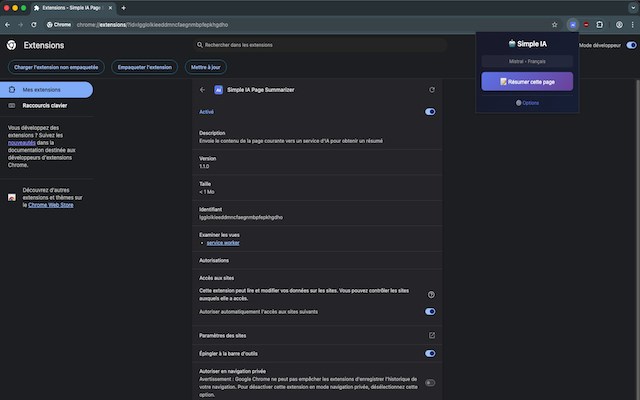
Task: Follow the nouveautés link in sidebar
Action: pyautogui.click(x=22, y=143)
